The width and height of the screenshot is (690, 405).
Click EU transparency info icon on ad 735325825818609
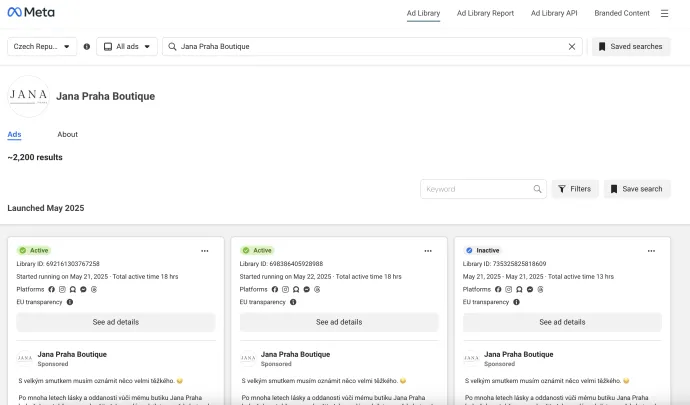517,302
